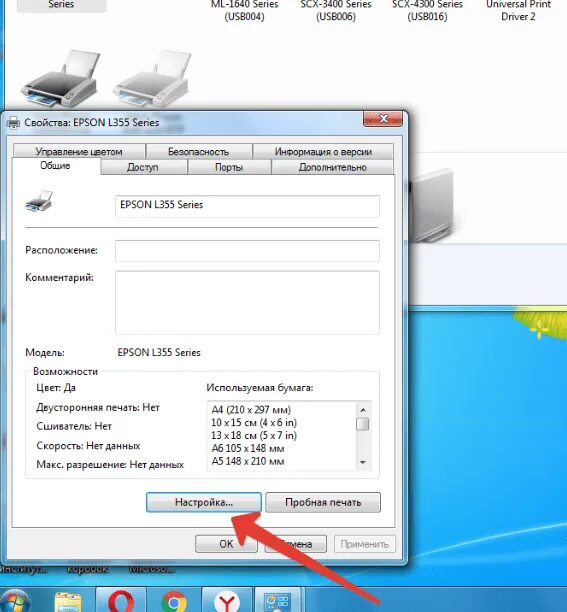The height and width of the screenshot is (612, 567).
Task: Click the printer name field EPSON L355 Series
Action: click(x=247, y=206)
